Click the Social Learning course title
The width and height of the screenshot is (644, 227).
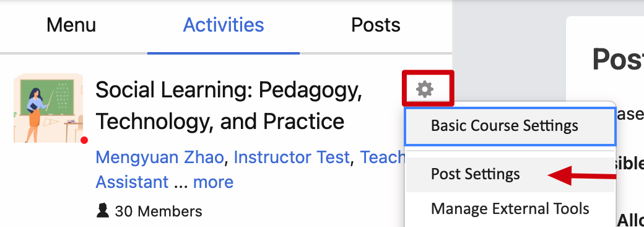228,105
